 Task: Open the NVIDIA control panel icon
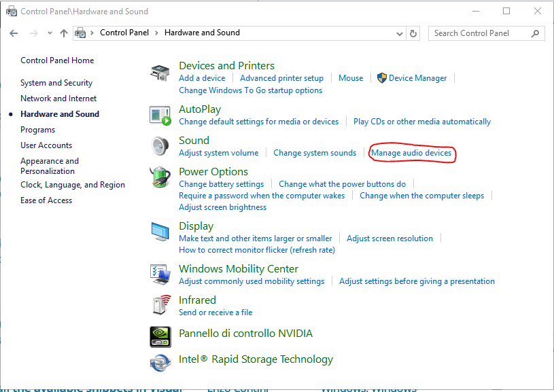tap(160, 334)
